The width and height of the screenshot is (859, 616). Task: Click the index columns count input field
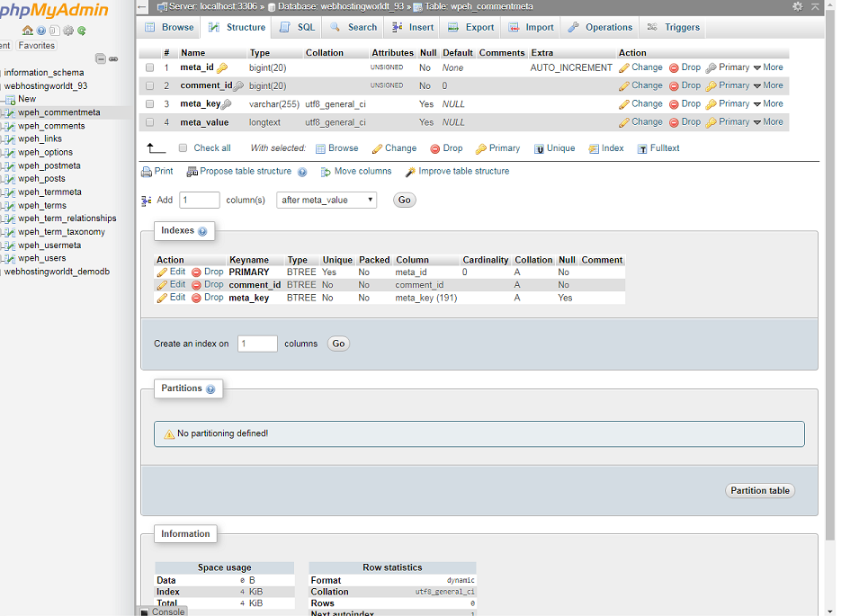click(x=257, y=344)
